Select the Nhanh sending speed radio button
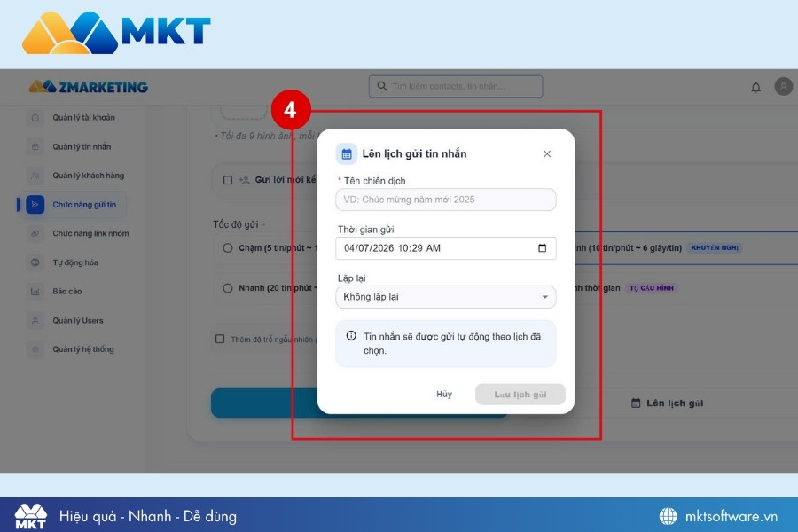 [228, 288]
